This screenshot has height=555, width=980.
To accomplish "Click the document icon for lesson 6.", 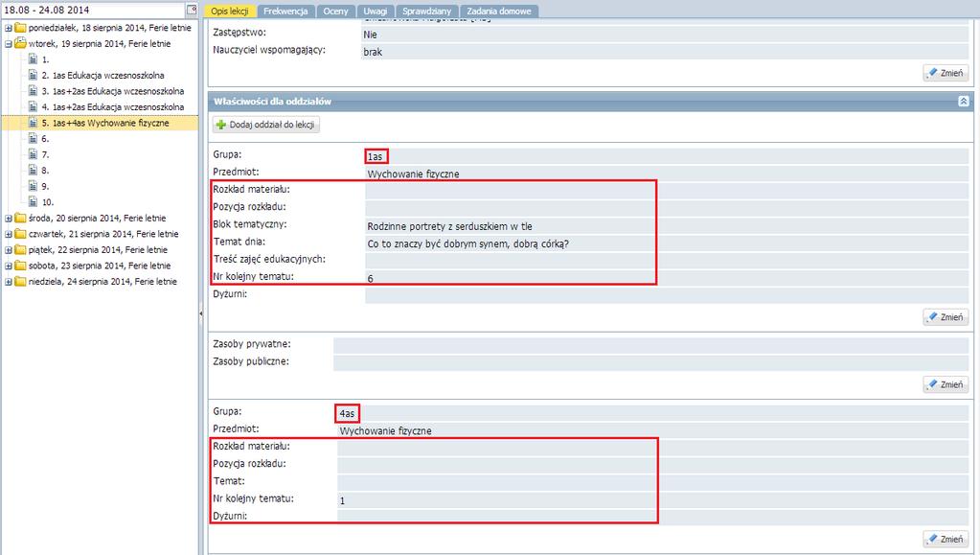I will tap(34, 138).
